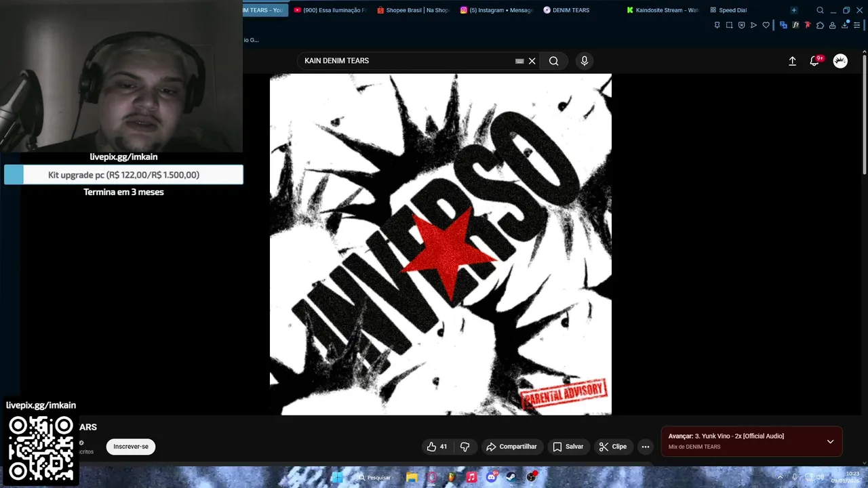Viewport: 868px width, 488px height.
Task: Open the music app taskbar icon
Action: pos(471,477)
